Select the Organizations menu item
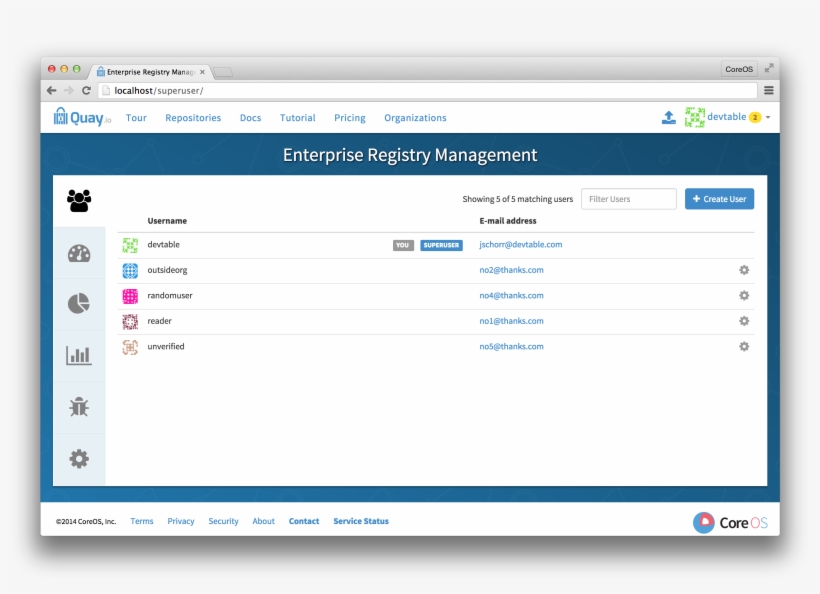The height and width of the screenshot is (594, 820). [415, 118]
